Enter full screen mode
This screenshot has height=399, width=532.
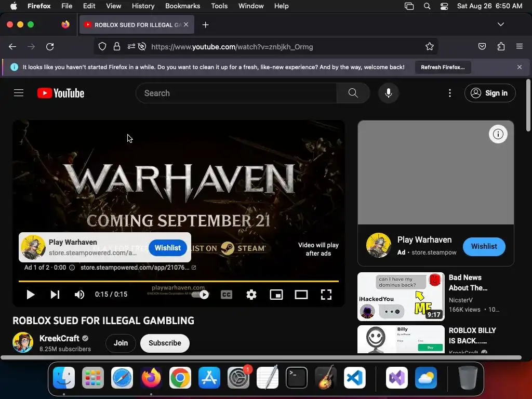(326, 295)
